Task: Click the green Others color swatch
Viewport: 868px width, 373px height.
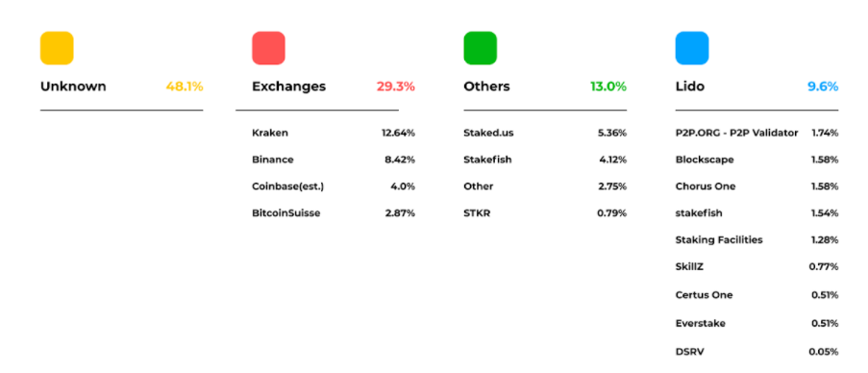Action: pyautogui.click(x=480, y=48)
